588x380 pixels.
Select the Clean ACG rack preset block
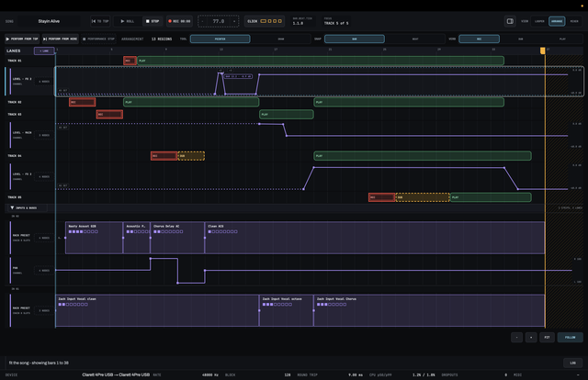[375, 238]
